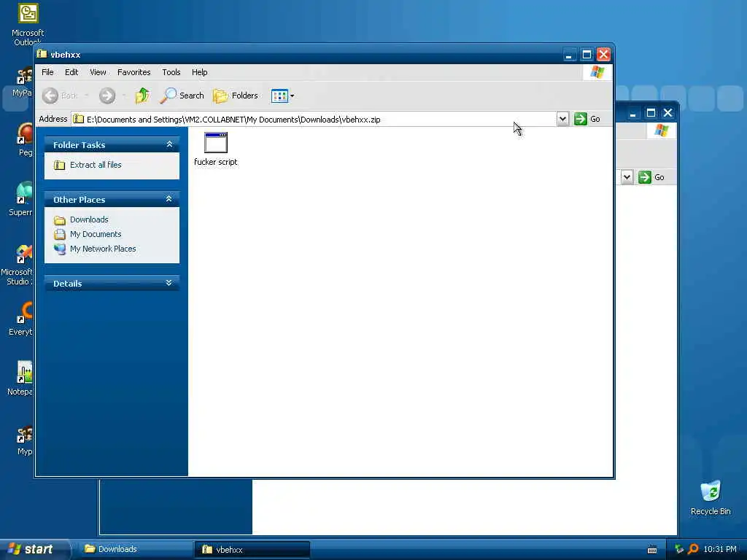Open the Help menu

click(x=200, y=72)
